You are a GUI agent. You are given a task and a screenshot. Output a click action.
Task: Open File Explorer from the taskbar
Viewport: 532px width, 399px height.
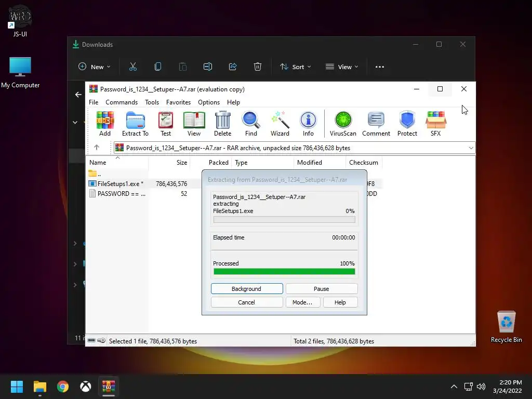[x=39, y=387]
